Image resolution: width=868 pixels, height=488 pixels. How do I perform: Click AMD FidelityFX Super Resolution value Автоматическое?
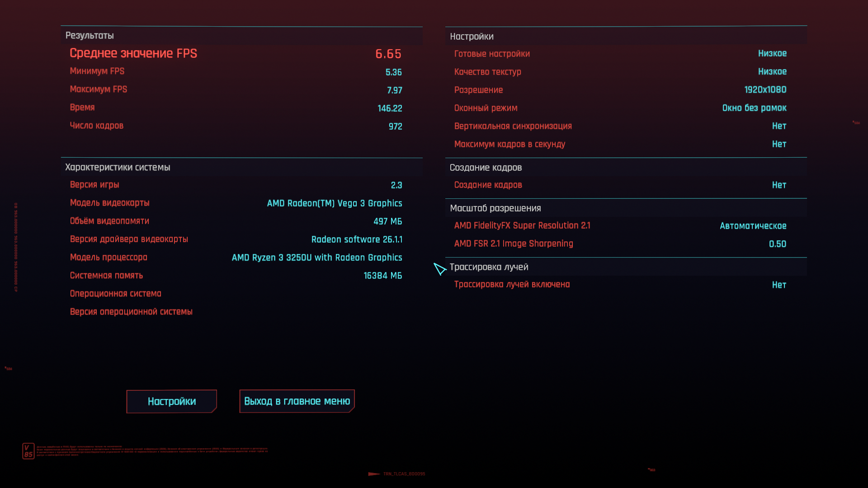click(753, 226)
